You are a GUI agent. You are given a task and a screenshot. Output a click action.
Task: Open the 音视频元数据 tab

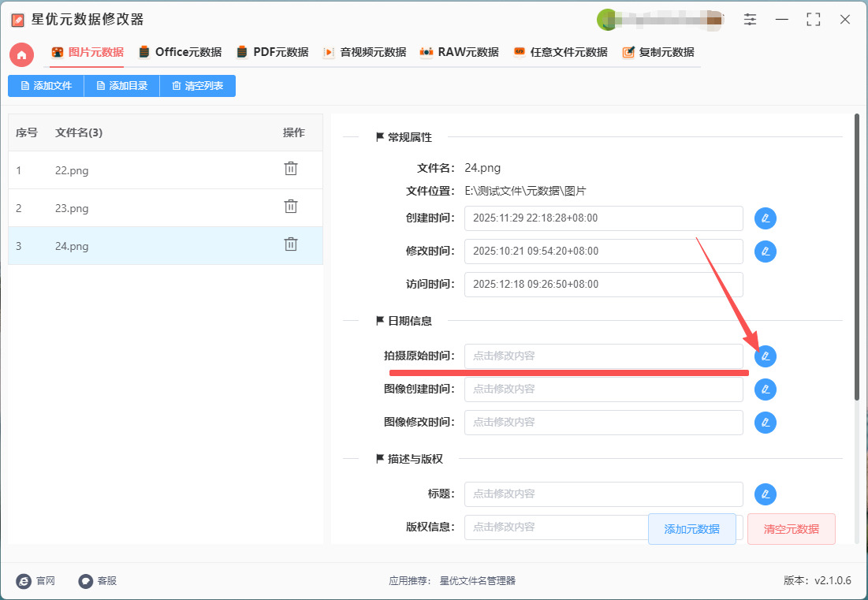click(364, 52)
